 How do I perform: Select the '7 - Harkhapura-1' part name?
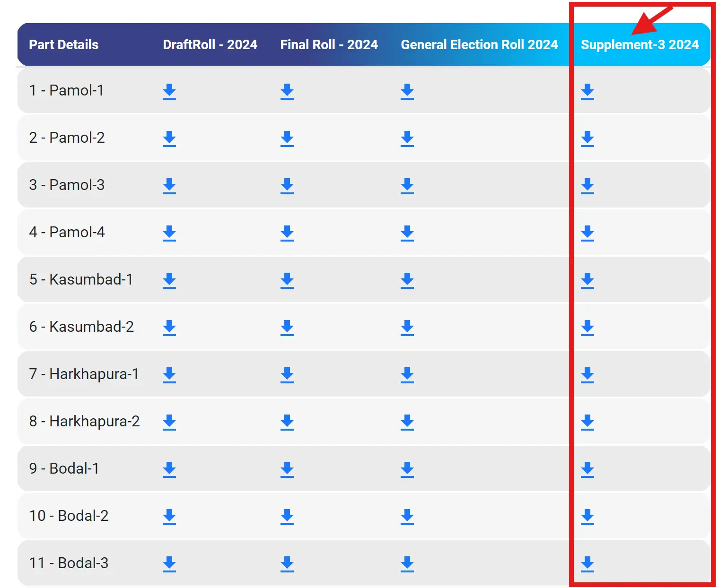(84, 374)
